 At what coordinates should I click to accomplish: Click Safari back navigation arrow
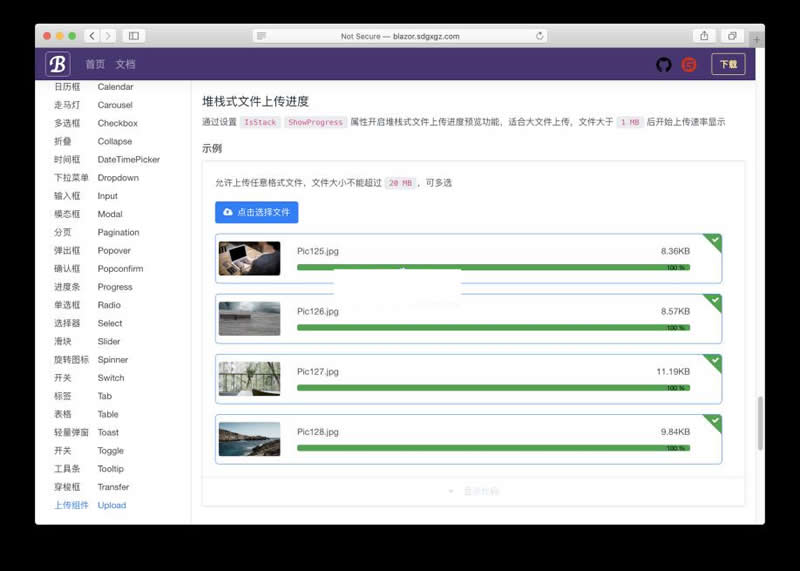tap(92, 36)
